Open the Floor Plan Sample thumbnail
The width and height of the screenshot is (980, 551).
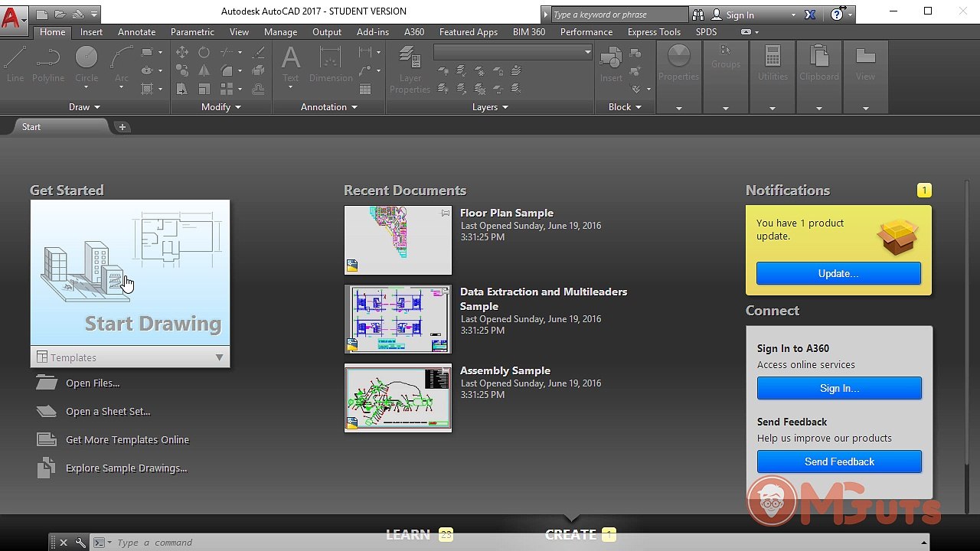398,240
